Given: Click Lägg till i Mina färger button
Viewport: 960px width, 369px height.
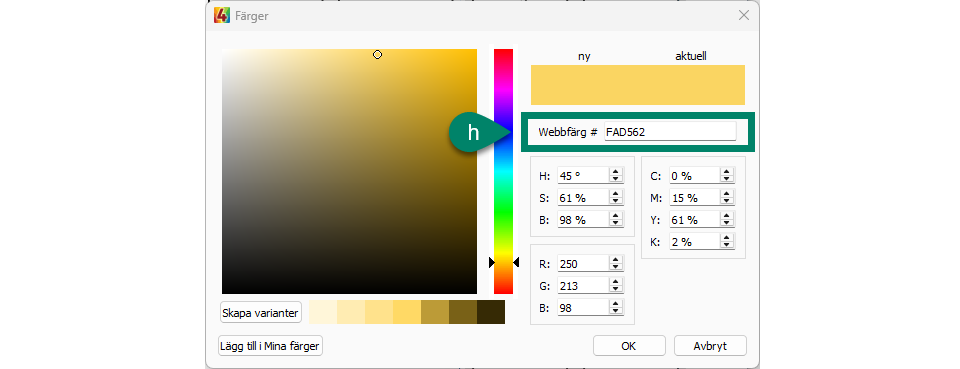Looking at the screenshot, I should point(270,346).
